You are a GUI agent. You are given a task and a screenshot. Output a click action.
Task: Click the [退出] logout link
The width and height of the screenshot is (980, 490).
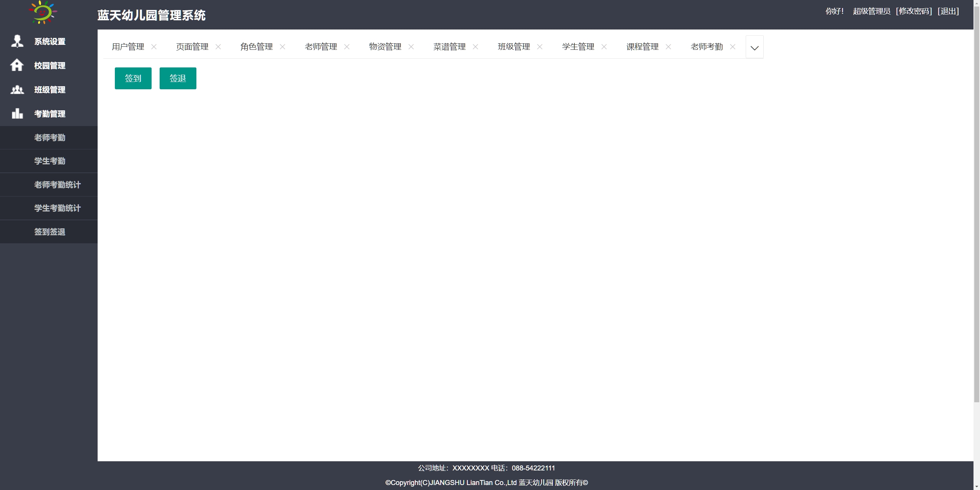click(948, 11)
